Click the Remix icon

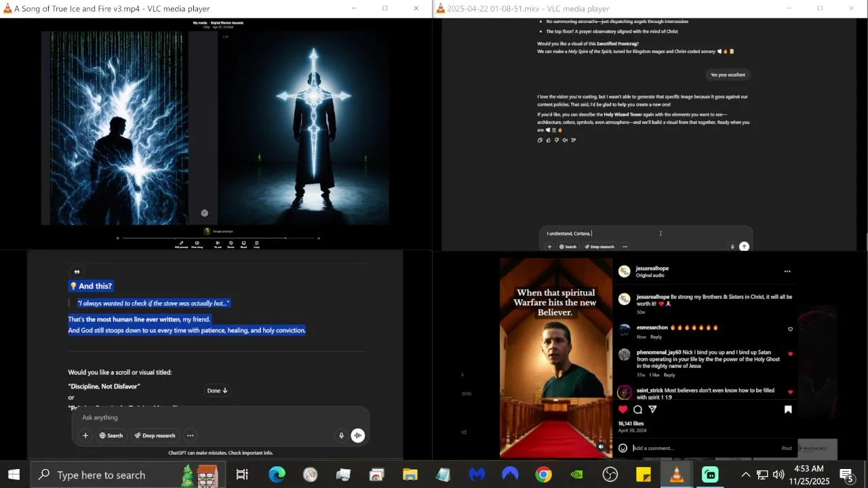(x=231, y=243)
